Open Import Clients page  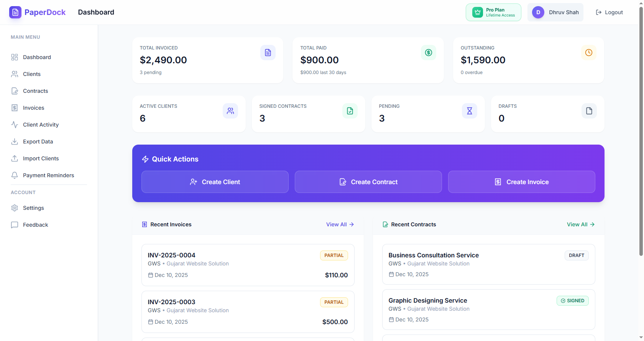49,158
